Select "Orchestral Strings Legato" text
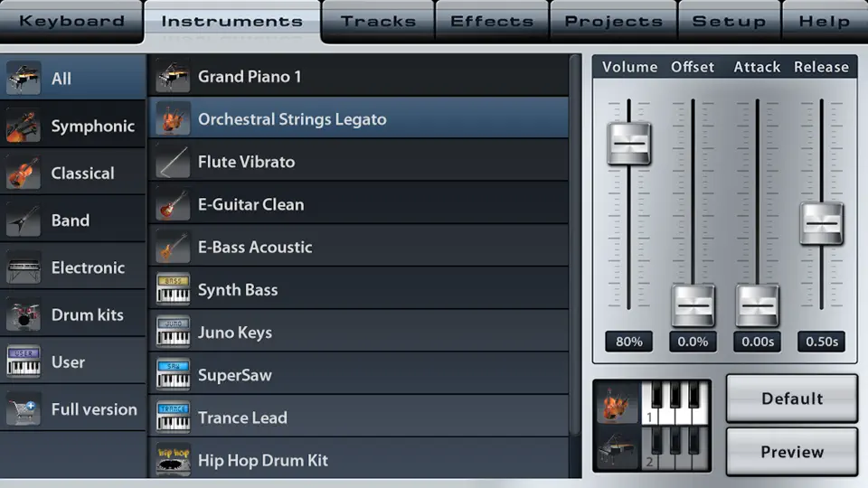This screenshot has width=868, height=488. [x=292, y=119]
